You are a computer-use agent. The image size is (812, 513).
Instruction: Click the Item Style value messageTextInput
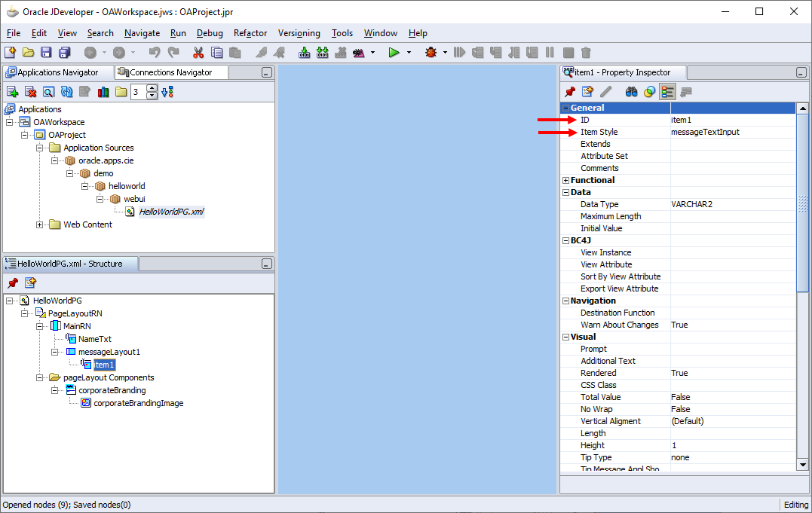705,132
